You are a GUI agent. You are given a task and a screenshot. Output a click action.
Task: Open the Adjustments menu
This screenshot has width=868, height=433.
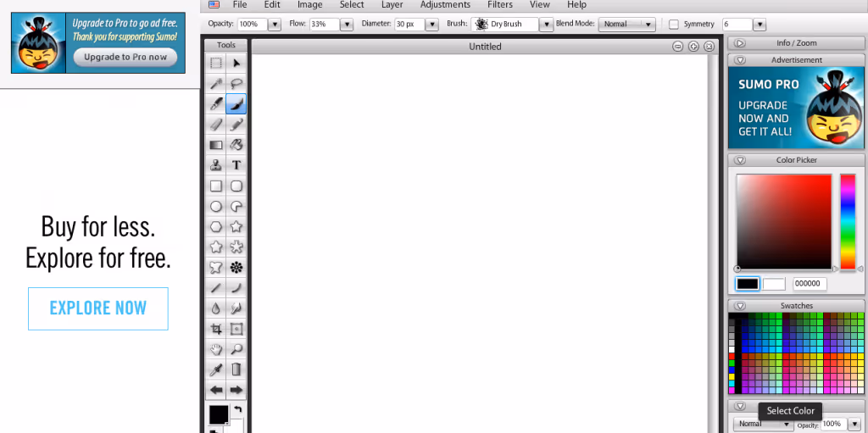pos(445,4)
